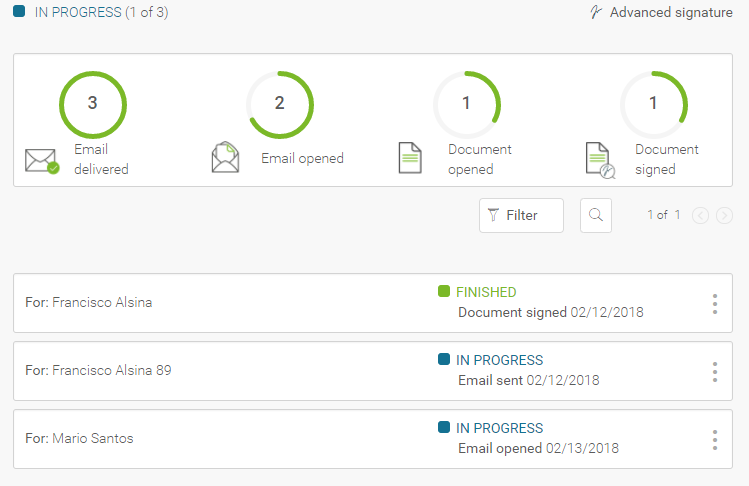
Task: Select the Email opened circle showing 2
Action: pyautogui.click(x=280, y=105)
